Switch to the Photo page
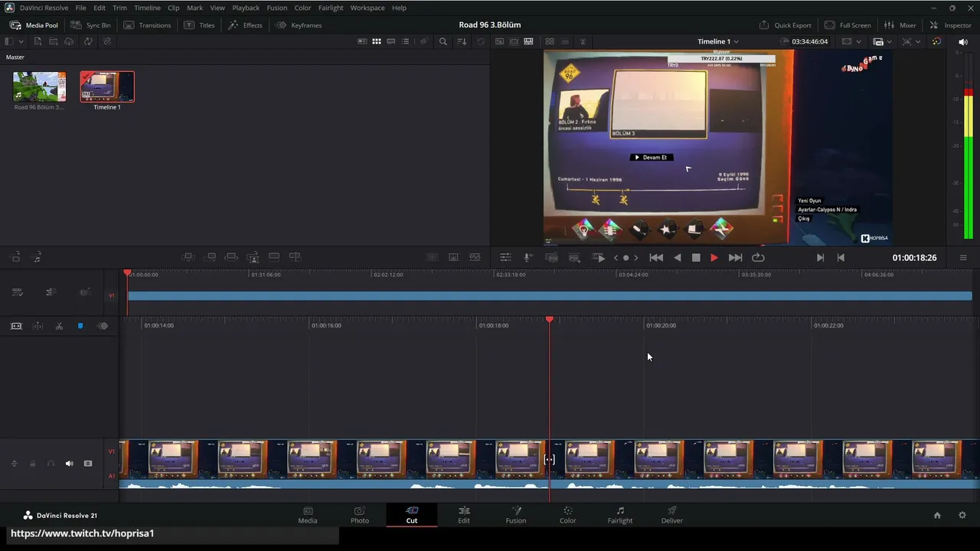This screenshot has height=551, width=980. pos(360,515)
